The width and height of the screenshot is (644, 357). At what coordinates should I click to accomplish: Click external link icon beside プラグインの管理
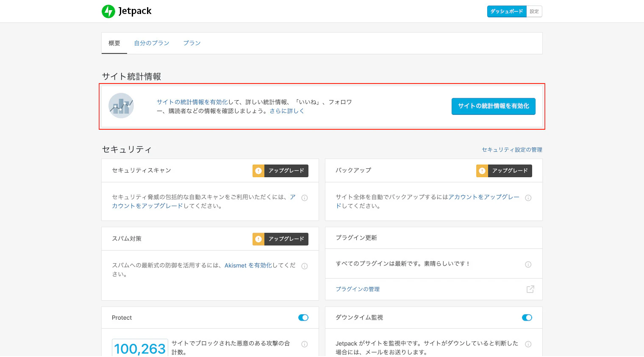click(530, 289)
